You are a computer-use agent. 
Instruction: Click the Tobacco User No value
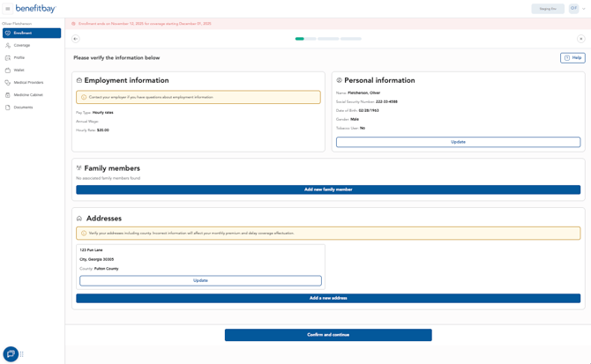[363, 129]
